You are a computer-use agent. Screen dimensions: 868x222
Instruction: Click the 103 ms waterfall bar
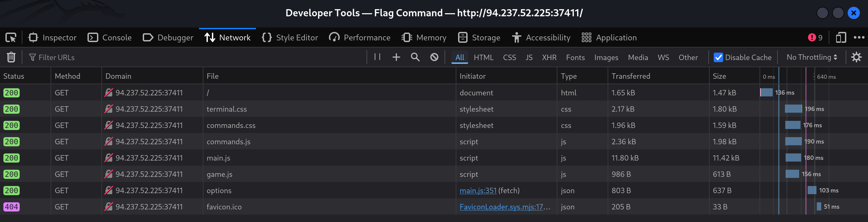click(x=812, y=190)
